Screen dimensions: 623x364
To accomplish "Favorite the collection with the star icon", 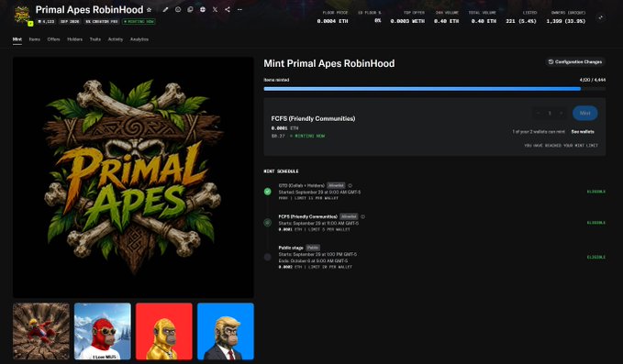I will [149, 9].
